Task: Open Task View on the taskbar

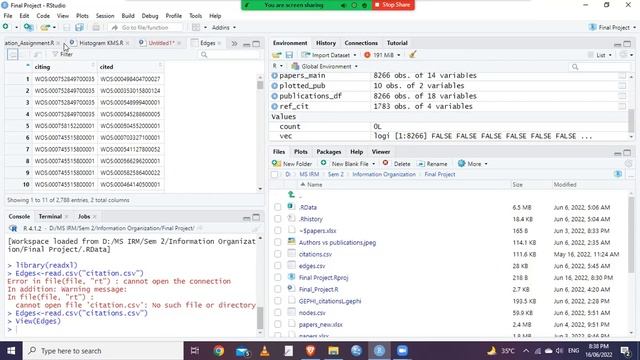Action: tap(195, 351)
